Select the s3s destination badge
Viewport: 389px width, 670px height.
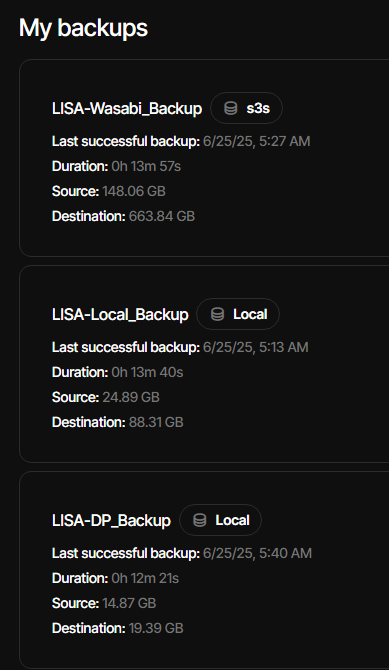[x=246, y=108]
